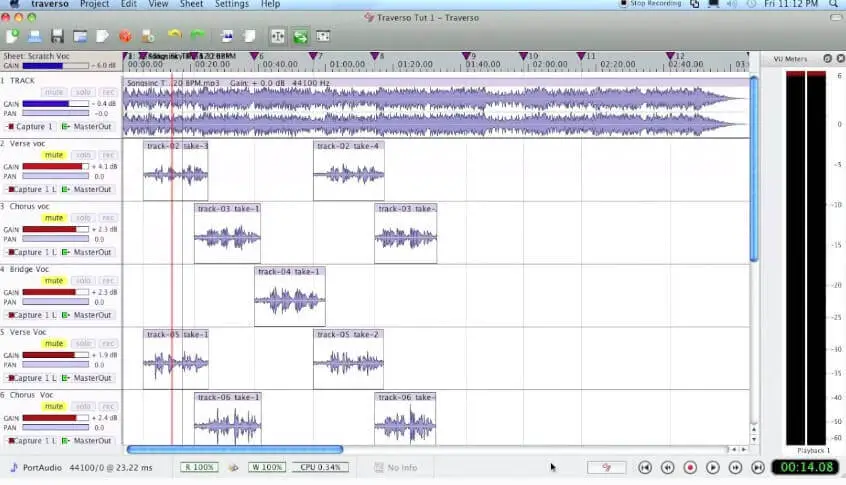Viewport: 846px width, 485px height.
Task: Click the white tag-shaped toolbar icon
Action: (102, 36)
